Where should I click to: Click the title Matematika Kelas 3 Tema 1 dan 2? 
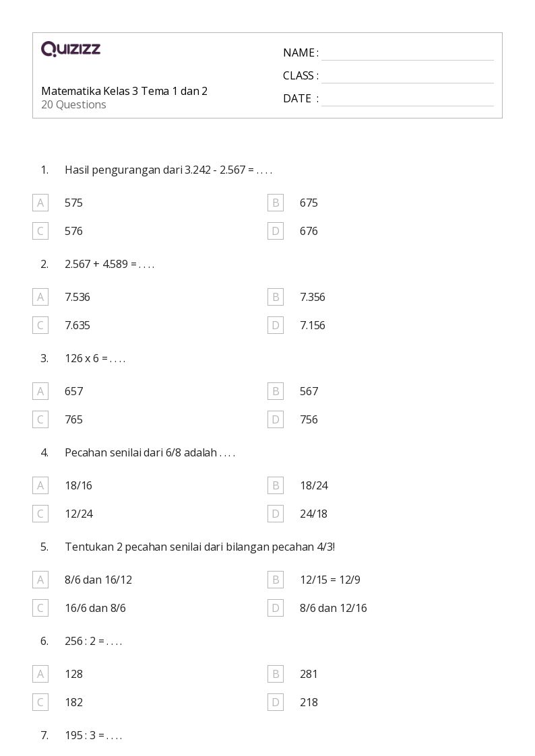tap(125, 91)
